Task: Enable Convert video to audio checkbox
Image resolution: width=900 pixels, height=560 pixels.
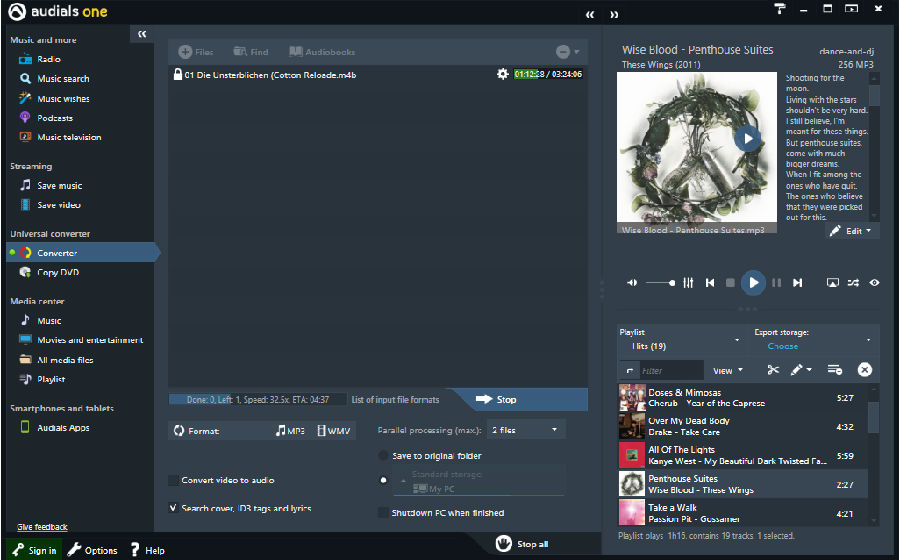Action: 173,480
